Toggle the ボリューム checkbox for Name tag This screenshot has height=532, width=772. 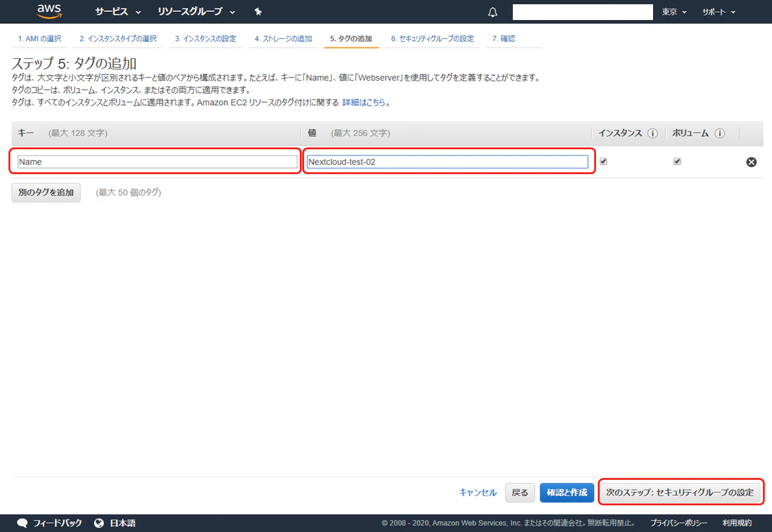click(677, 161)
